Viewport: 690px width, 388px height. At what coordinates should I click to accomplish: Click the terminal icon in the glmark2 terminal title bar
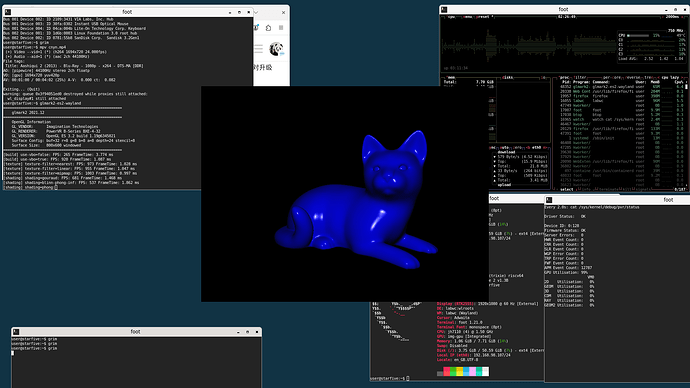[x=8, y=12]
